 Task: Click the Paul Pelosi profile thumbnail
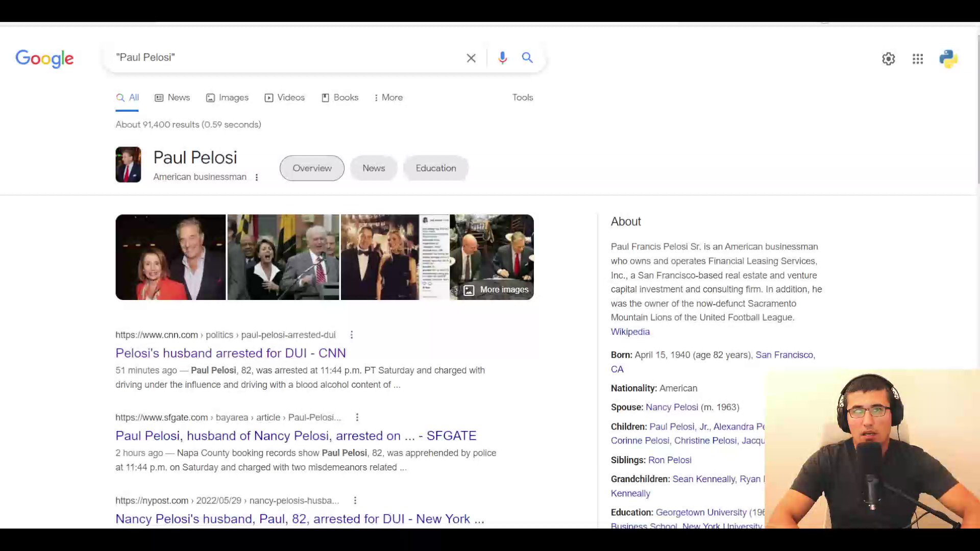[x=128, y=164]
